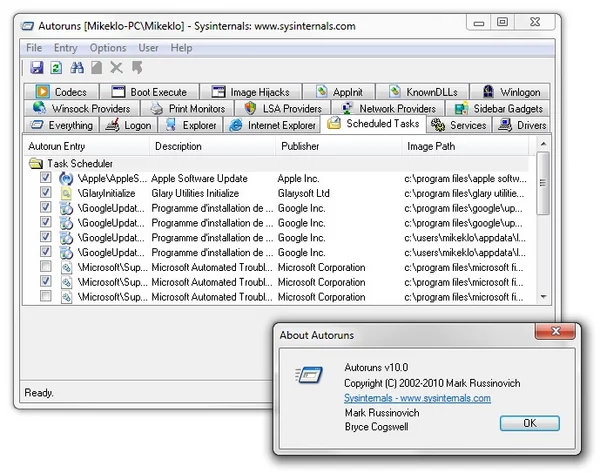
Task: Open the Drivers tab
Action: pos(522,125)
